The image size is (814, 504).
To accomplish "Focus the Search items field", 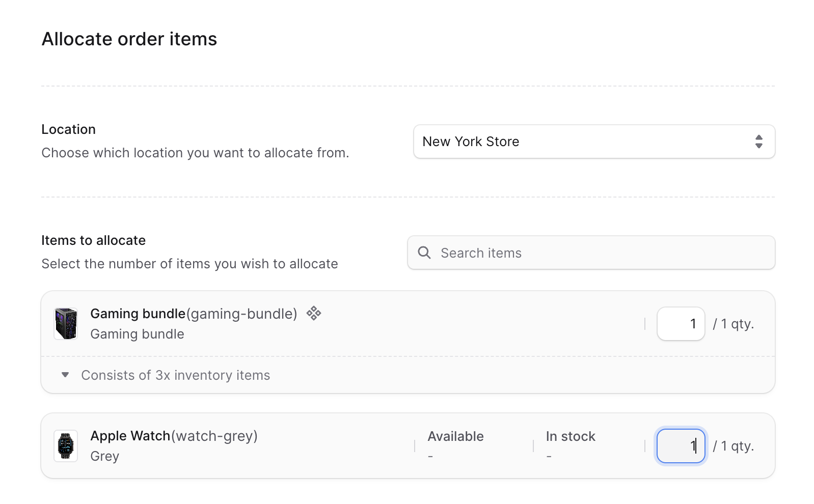I will 601,253.
